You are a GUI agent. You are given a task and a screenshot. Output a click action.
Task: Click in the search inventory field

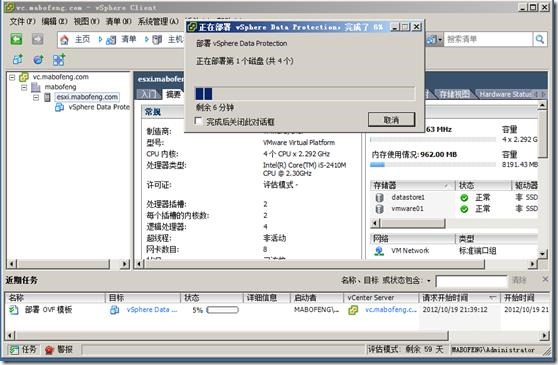[x=488, y=39]
